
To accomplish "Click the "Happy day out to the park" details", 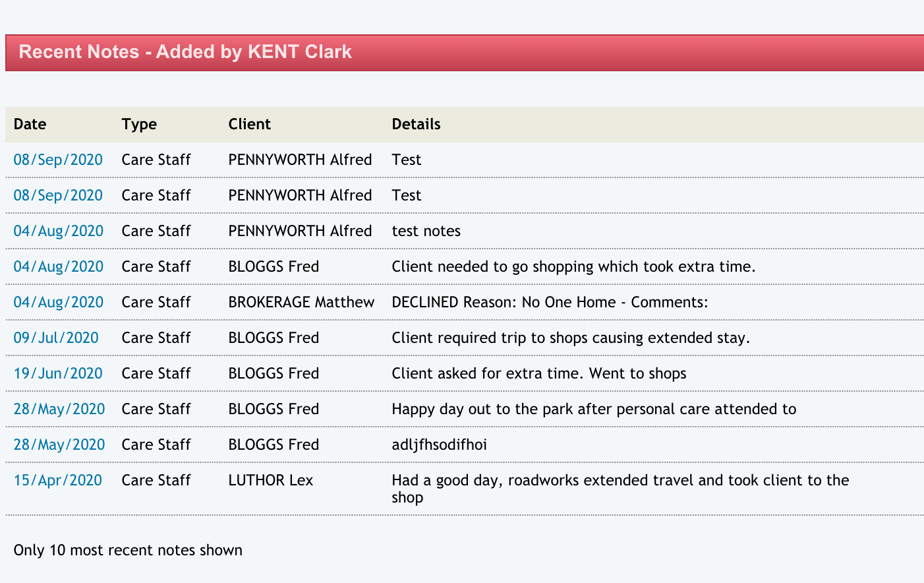I will (x=594, y=409).
